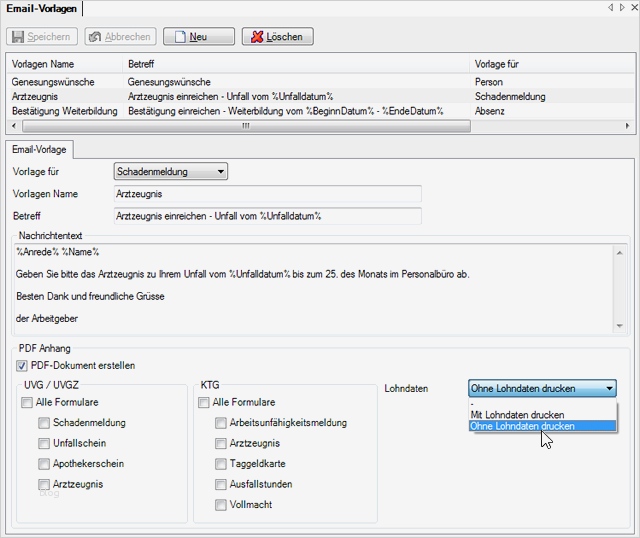Switch to the Email-Vorlage tab
Viewport: 640px width, 538px height.
[x=39, y=149]
